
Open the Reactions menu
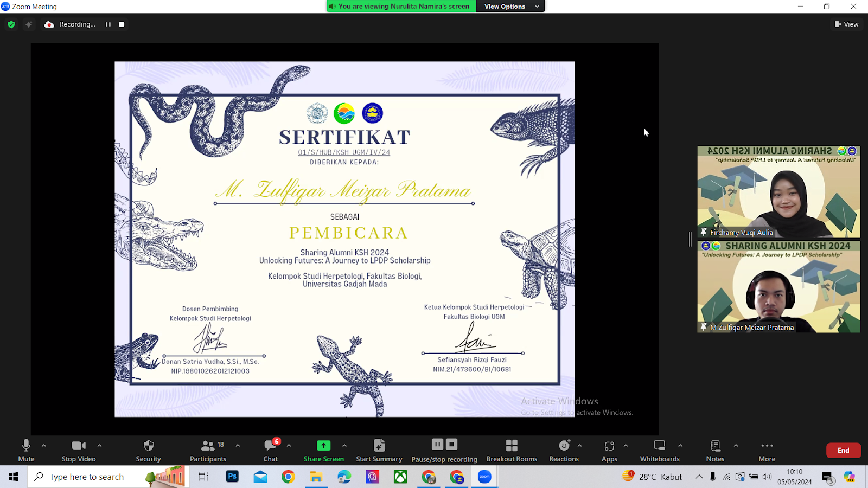(564, 451)
